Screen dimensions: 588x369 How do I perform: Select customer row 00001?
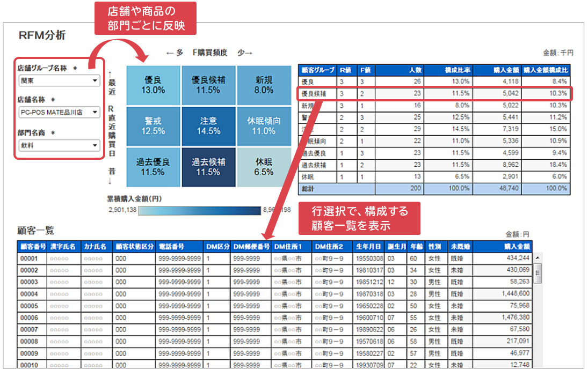tap(274, 259)
